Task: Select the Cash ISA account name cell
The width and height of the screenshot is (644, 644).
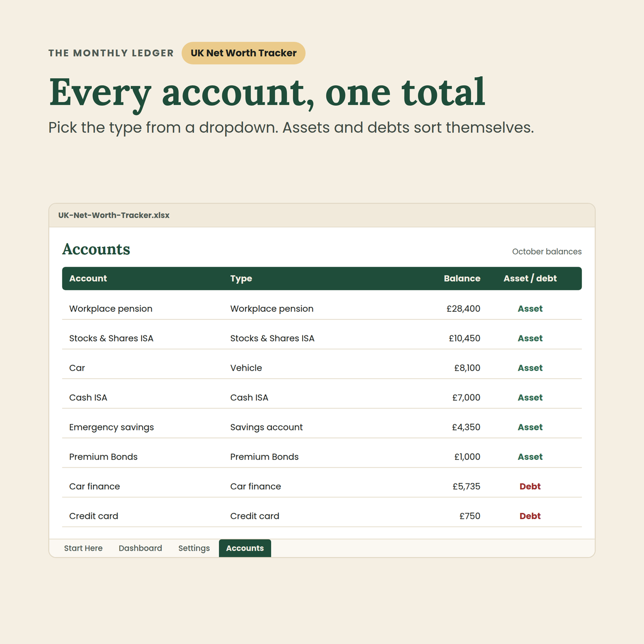Action: point(89,397)
